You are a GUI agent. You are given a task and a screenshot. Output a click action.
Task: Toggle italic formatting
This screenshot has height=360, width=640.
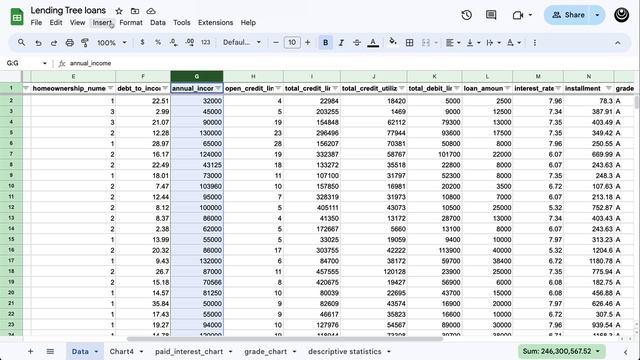(341, 42)
